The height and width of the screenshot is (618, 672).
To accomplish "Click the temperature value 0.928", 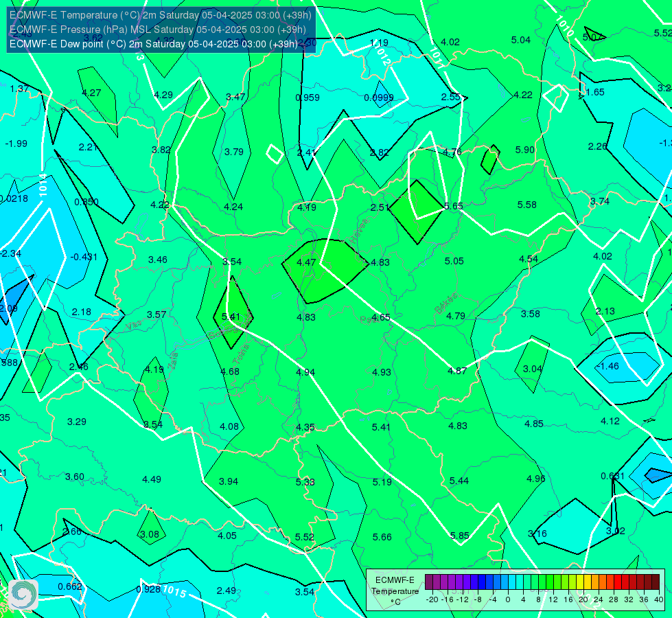I will pyautogui.click(x=149, y=589).
